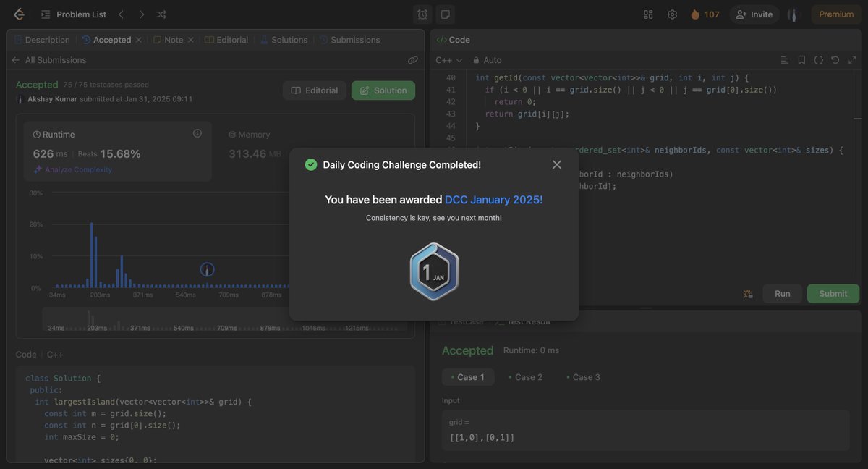Pick a random problem shuffle icon
The width and height of the screenshot is (868, 469).
(x=161, y=14)
